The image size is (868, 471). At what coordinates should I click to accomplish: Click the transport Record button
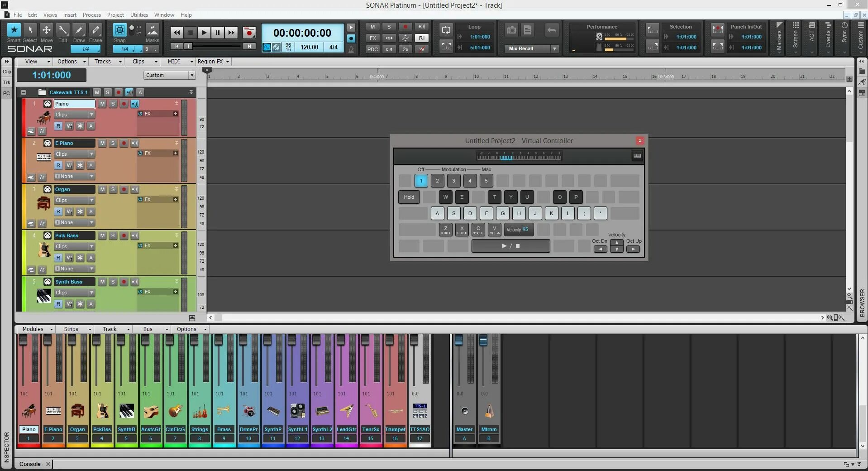tap(249, 33)
